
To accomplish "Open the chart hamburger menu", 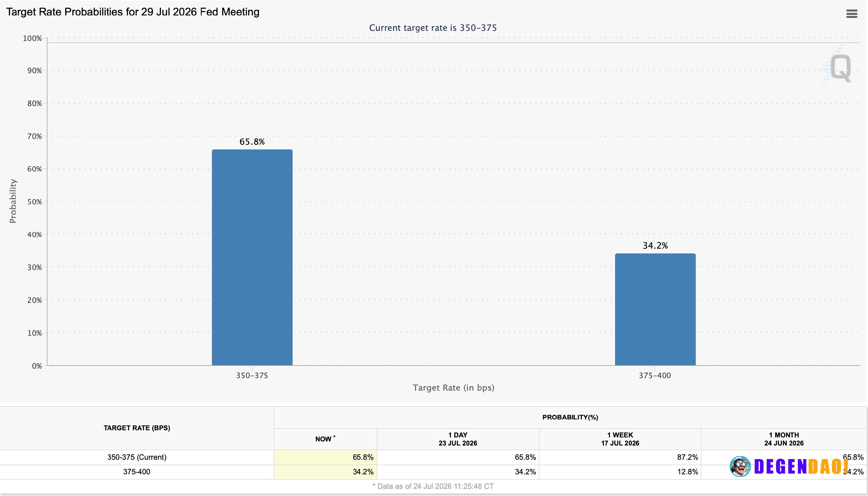I will coord(851,14).
